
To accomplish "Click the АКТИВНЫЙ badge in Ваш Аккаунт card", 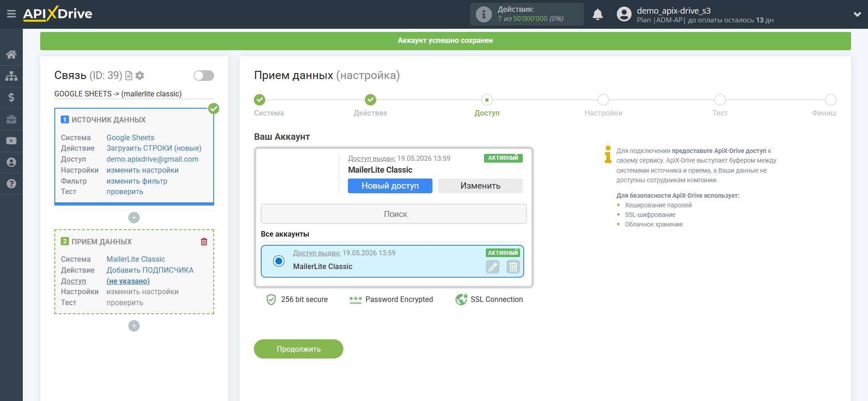I will coord(503,158).
